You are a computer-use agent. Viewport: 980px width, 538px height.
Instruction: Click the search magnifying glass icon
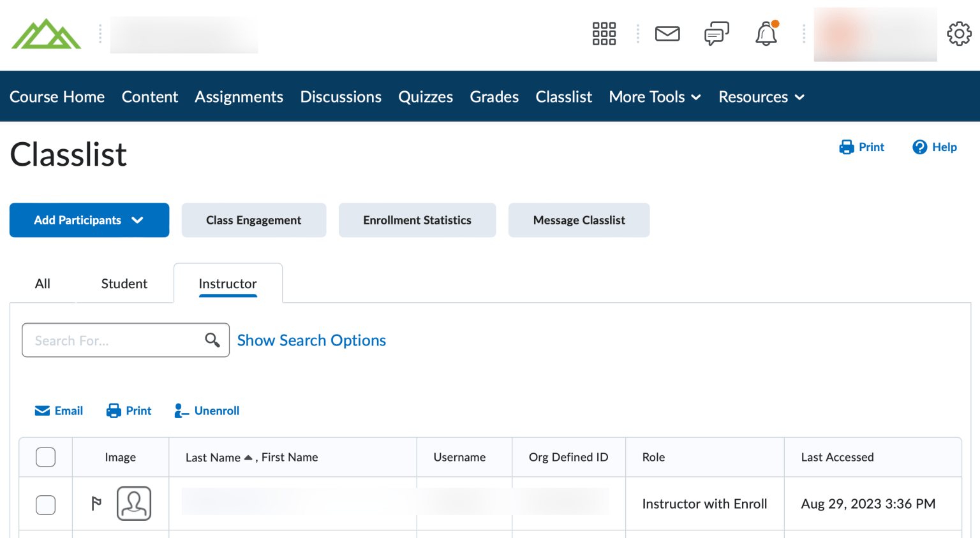(212, 340)
